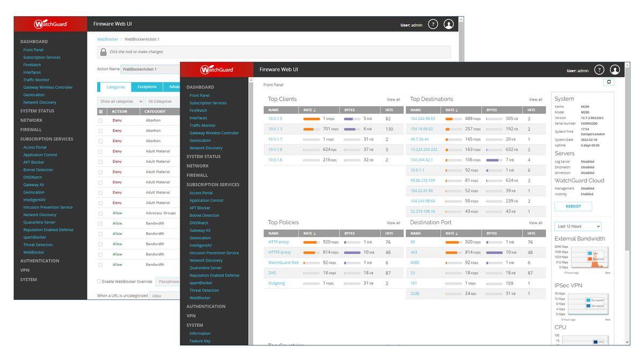Sort Top Clients by the RATE column

(x=310, y=110)
